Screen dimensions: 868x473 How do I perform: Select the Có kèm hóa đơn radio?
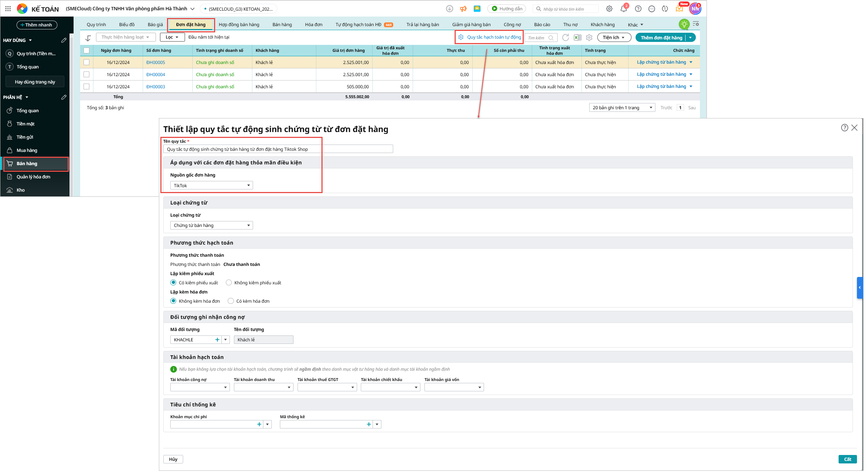231,301
